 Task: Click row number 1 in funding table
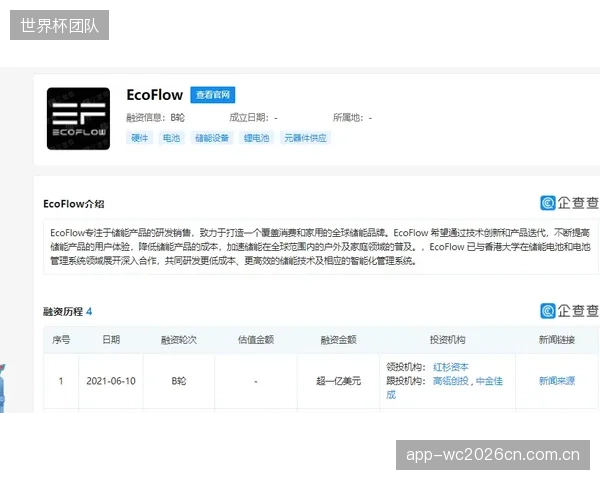pos(61,381)
